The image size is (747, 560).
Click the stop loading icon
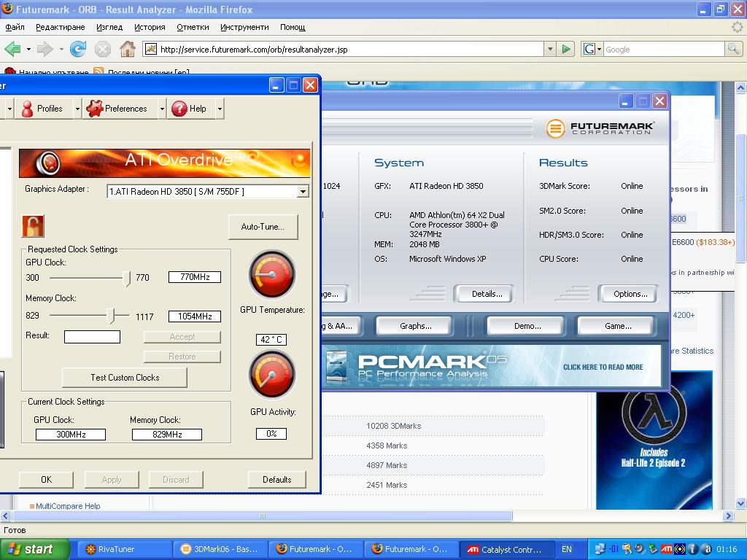tap(102, 49)
